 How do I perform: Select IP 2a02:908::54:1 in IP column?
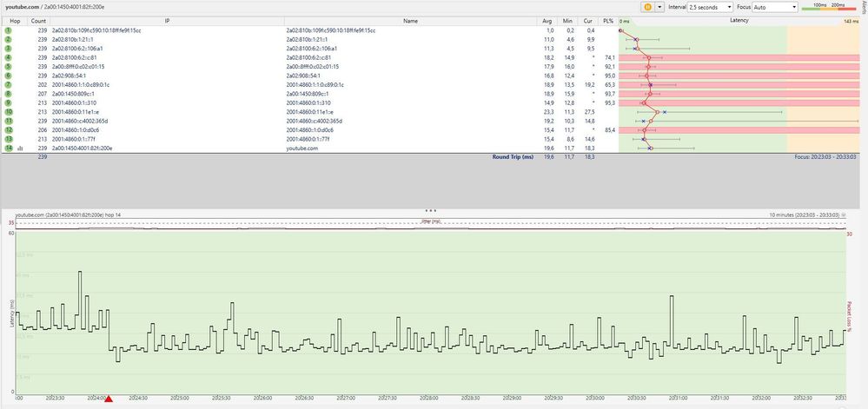(70, 76)
